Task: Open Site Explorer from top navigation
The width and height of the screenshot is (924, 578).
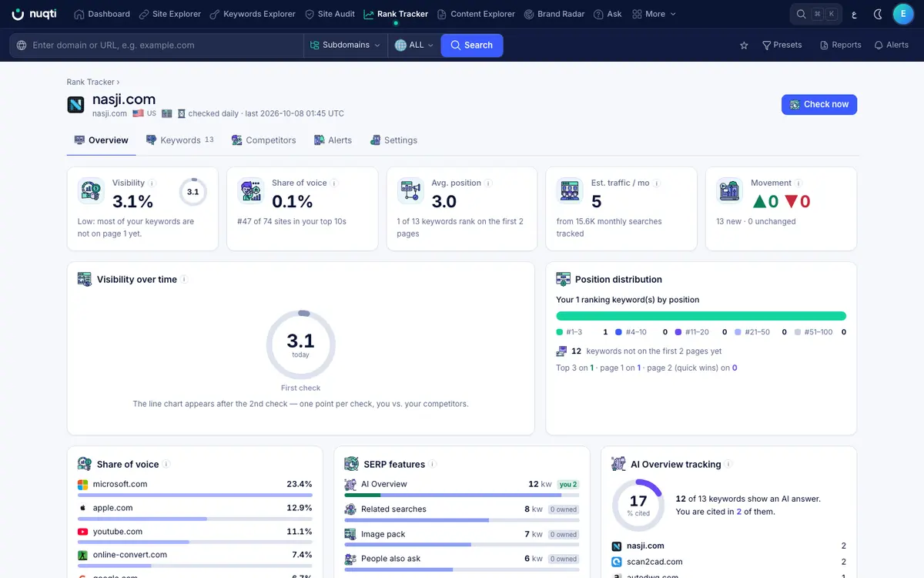Action: [170, 14]
